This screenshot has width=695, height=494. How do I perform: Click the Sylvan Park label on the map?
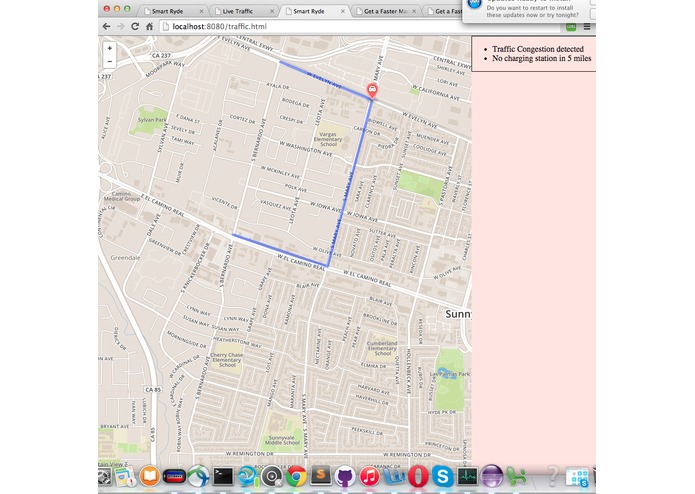tap(152, 120)
